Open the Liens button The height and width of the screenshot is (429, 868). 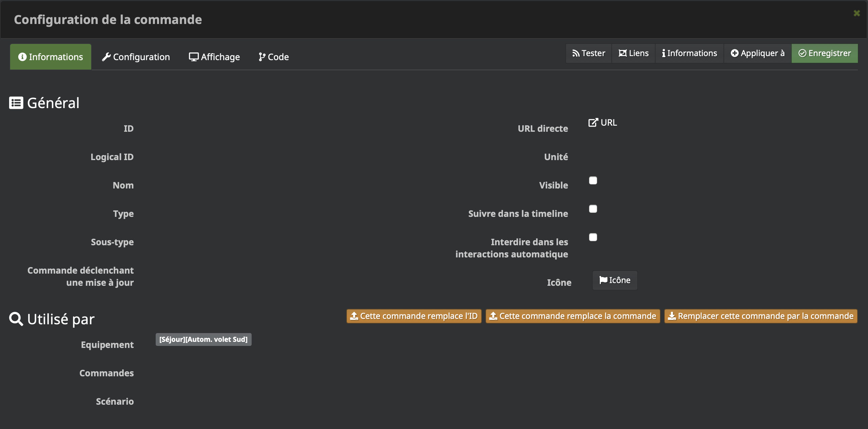tap(634, 53)
